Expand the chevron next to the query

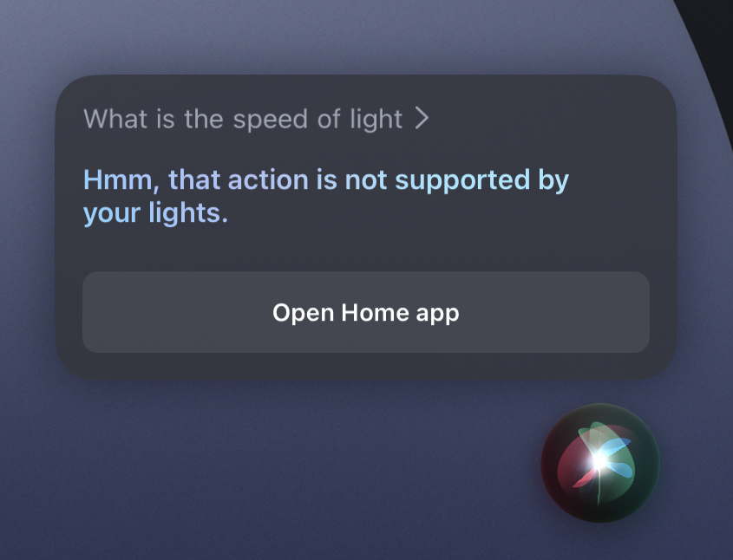tap(422, 119)
